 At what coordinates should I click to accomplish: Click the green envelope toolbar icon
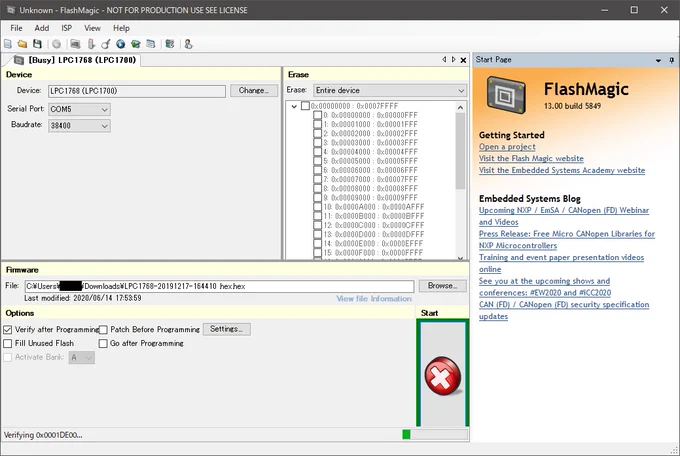pos(136,44)
